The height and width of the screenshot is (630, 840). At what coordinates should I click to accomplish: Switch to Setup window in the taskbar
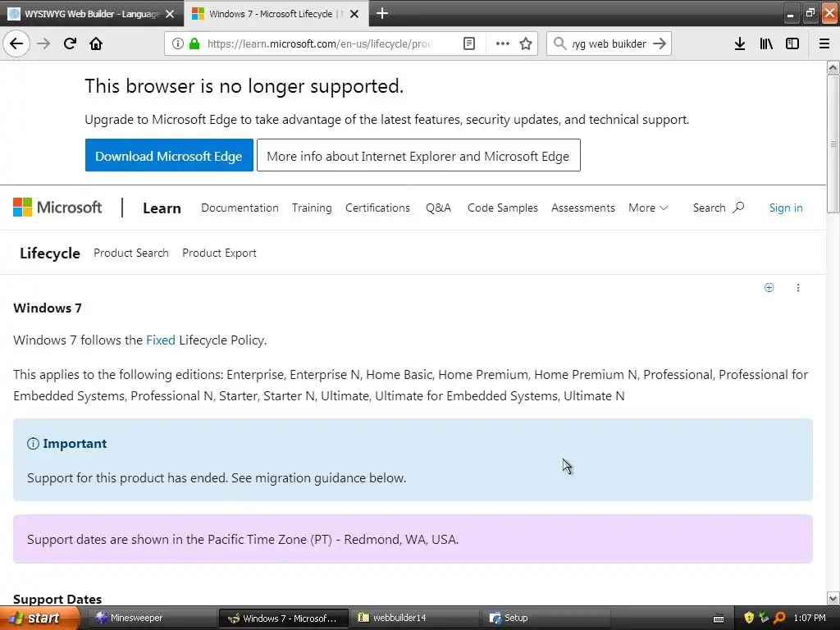point(546,619)
